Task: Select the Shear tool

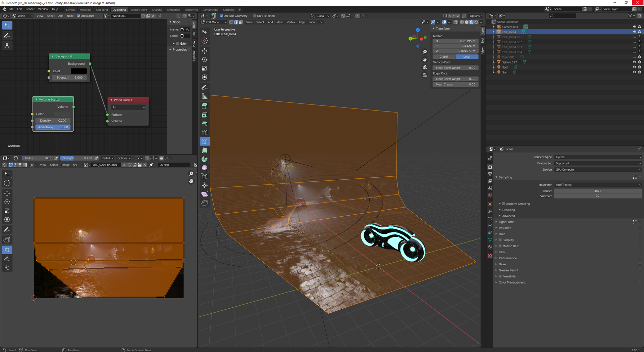Action: click(205, 194)
